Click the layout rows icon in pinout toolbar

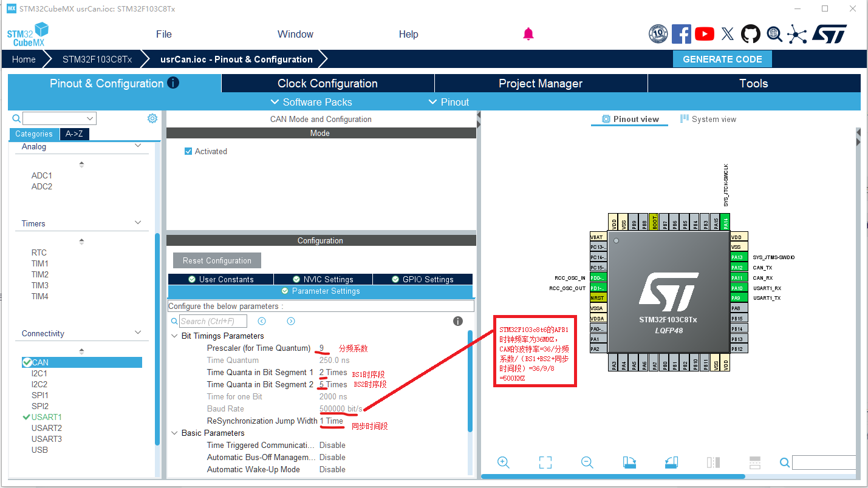(x=755, y=463)
